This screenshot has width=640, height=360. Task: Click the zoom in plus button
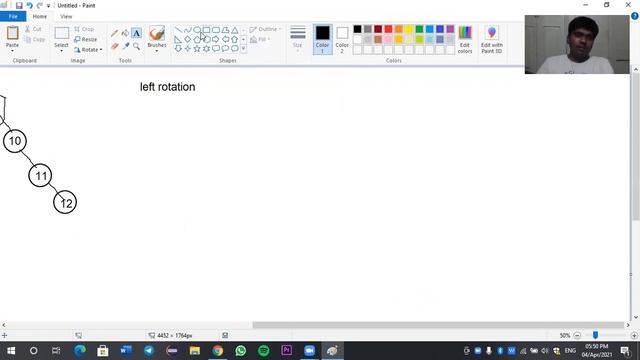(x=634, y=336)
